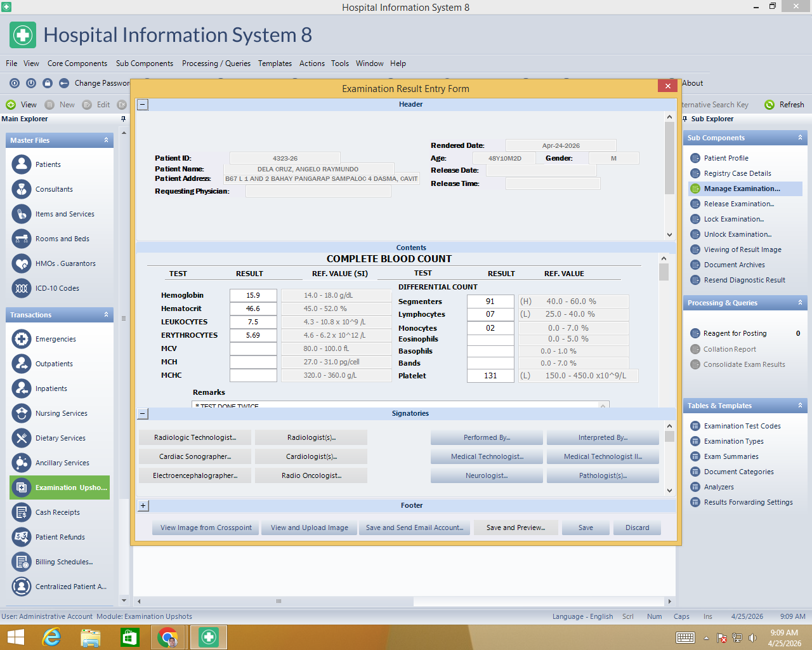
Task: Click the Examination Test Codes icon
Action: click(695, 426)
